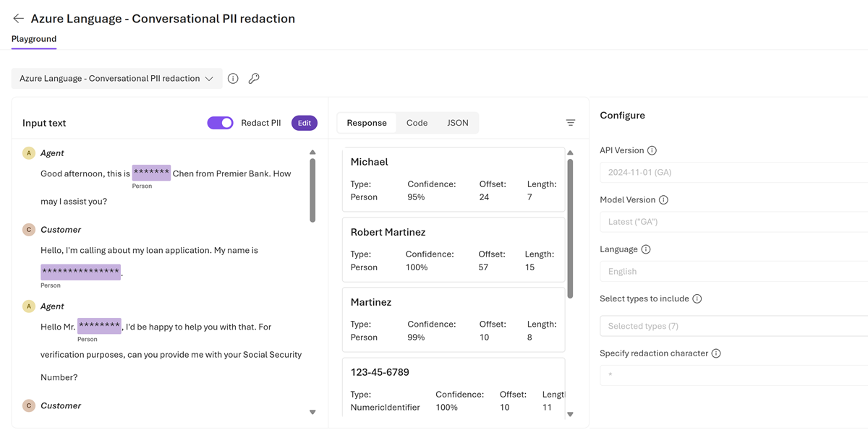Screen dimensions: 868x430
Task: Click the info icon beside model dropdown
Action: coord(233,79)
